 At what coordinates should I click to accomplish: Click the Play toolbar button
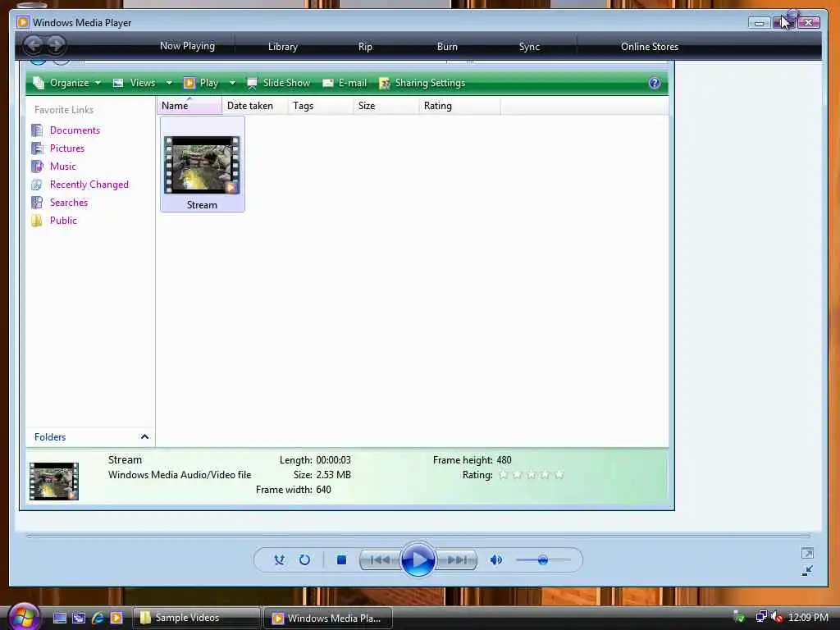[x=202, y=83]
